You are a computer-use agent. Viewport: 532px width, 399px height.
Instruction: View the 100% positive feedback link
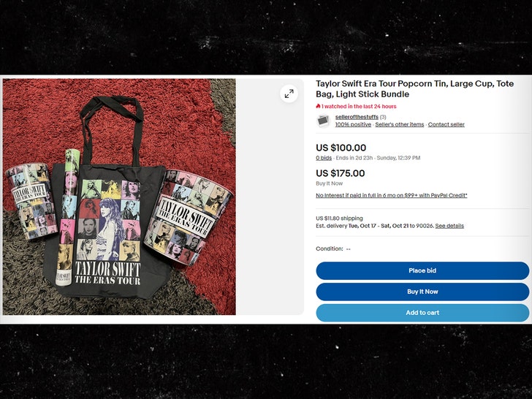353,124
